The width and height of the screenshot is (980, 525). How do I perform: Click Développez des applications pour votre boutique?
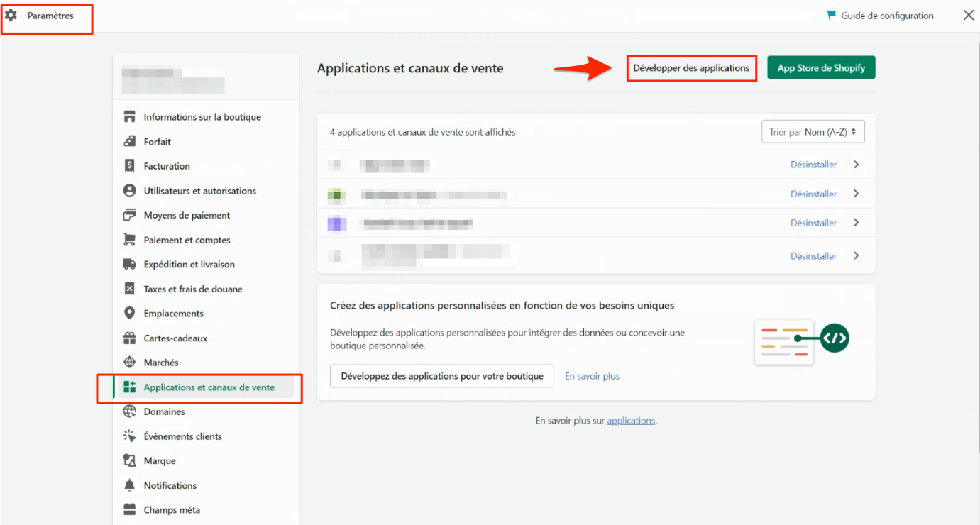441,376
